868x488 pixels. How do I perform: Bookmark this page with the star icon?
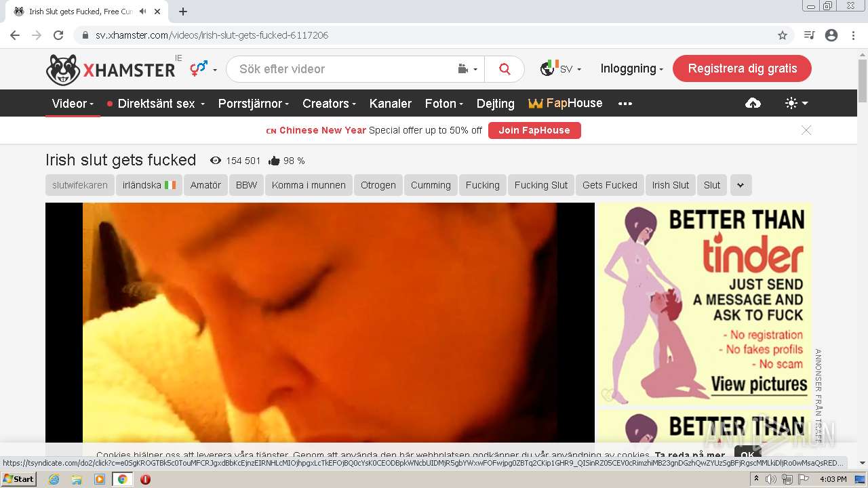click(783, 35)
